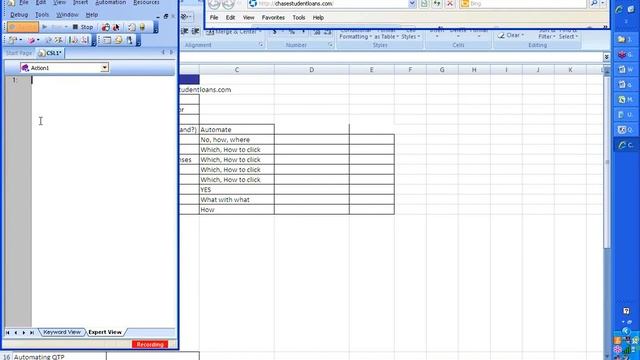Click the last-tab navigation arrow beside Keyword View
This screenshot has width=640, height=360.
pos(31,333)
